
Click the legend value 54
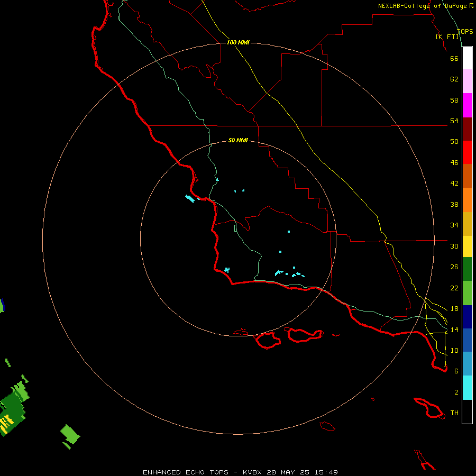tap(454, 121)
